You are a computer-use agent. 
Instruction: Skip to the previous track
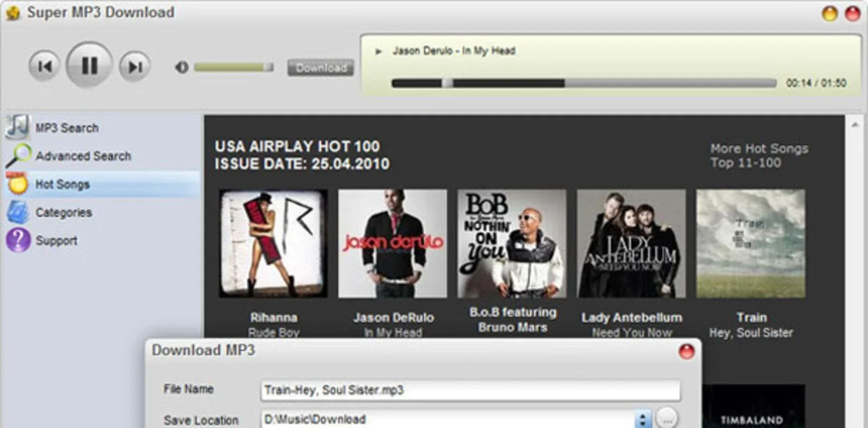click(x=44, y=66)
